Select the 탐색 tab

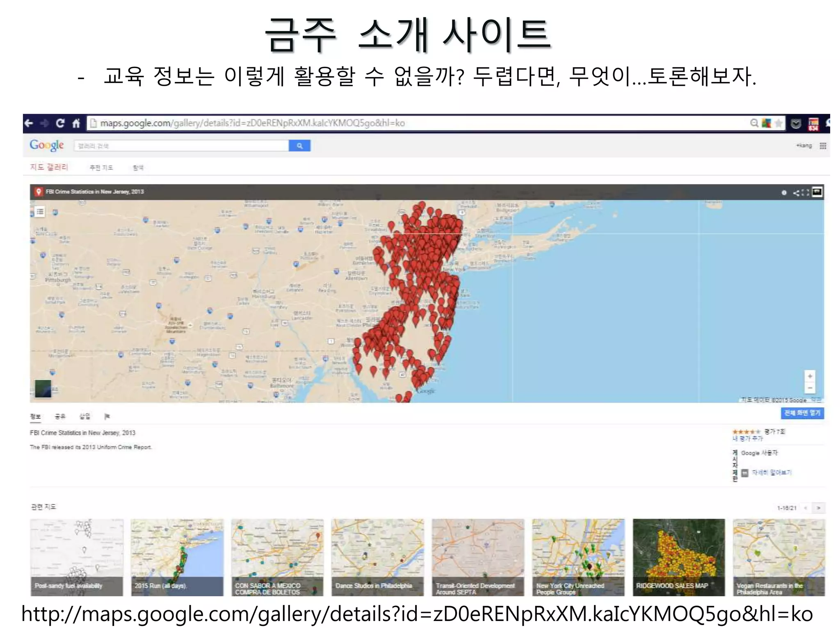coord(138,167)
